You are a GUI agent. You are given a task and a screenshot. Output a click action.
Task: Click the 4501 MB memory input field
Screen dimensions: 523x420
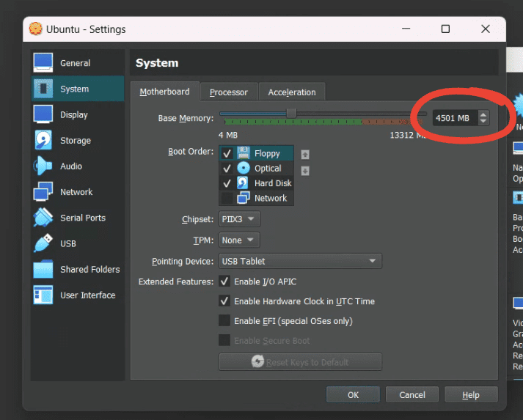455,118
